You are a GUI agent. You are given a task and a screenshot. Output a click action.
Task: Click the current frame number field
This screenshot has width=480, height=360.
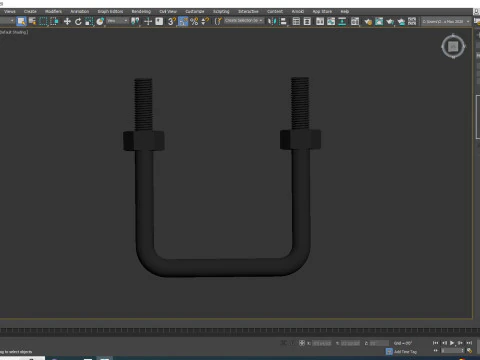pos(453,351)
